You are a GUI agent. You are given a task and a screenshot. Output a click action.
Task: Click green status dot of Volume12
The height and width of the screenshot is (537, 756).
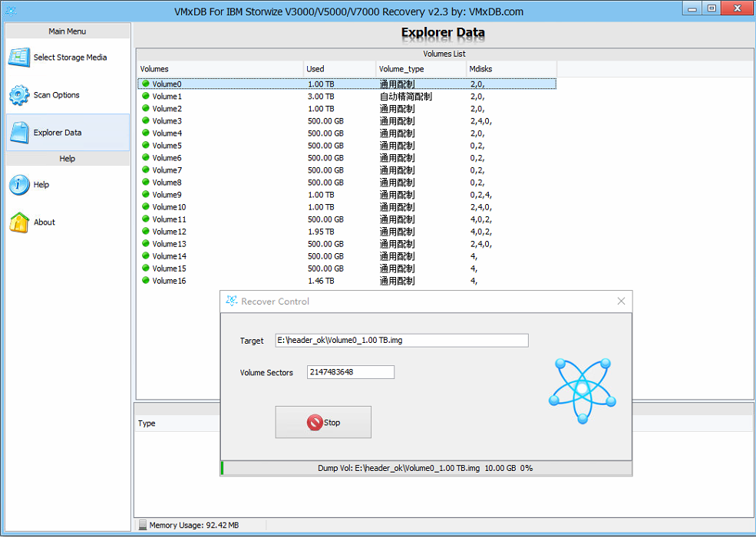[x=146, y=232]
